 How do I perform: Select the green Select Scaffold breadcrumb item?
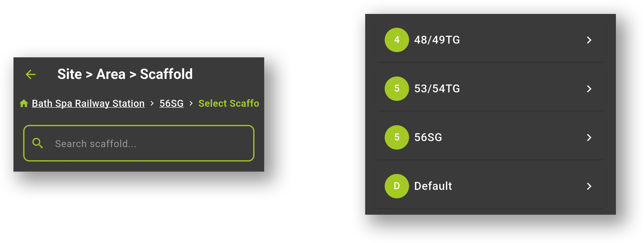tap(228, 103)
